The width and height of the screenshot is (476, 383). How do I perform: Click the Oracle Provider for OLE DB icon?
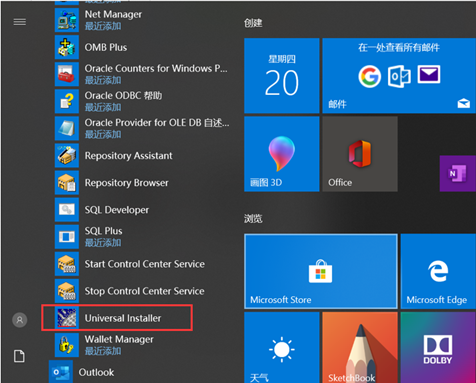tap(67, 128)
